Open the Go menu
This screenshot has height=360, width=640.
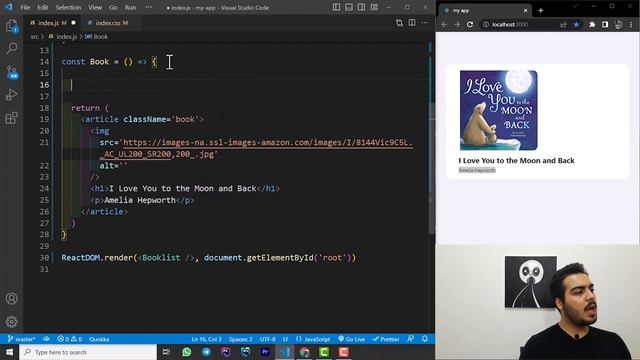(x=113, y=7)
